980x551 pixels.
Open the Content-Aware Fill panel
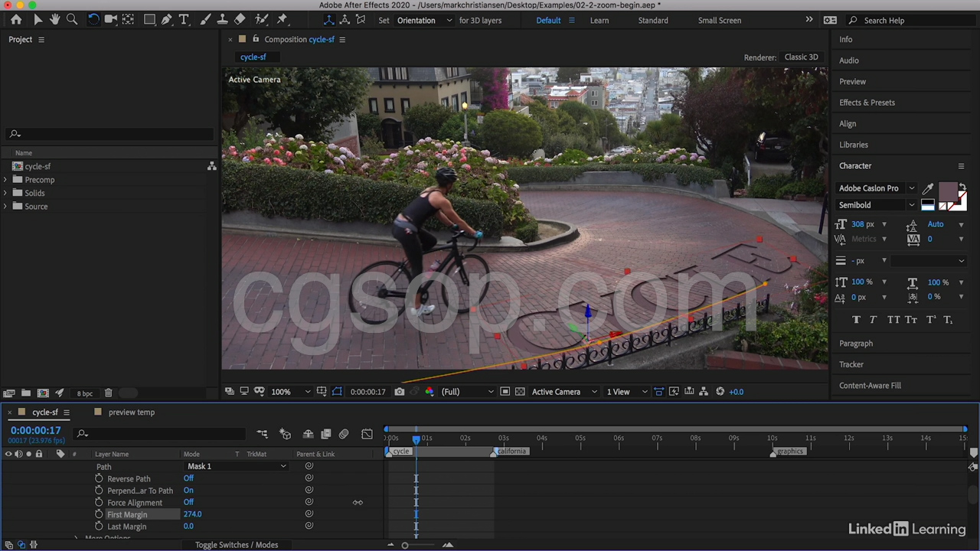tap(870, 386)
